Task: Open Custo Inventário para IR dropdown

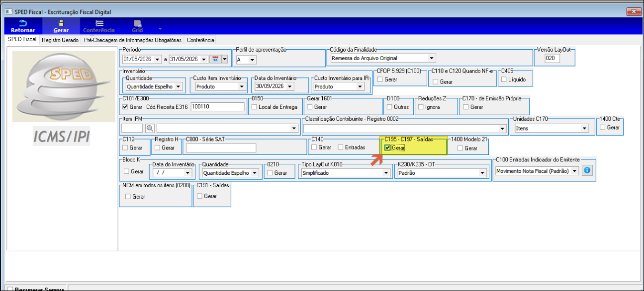Action: click(x=360, y=86)
